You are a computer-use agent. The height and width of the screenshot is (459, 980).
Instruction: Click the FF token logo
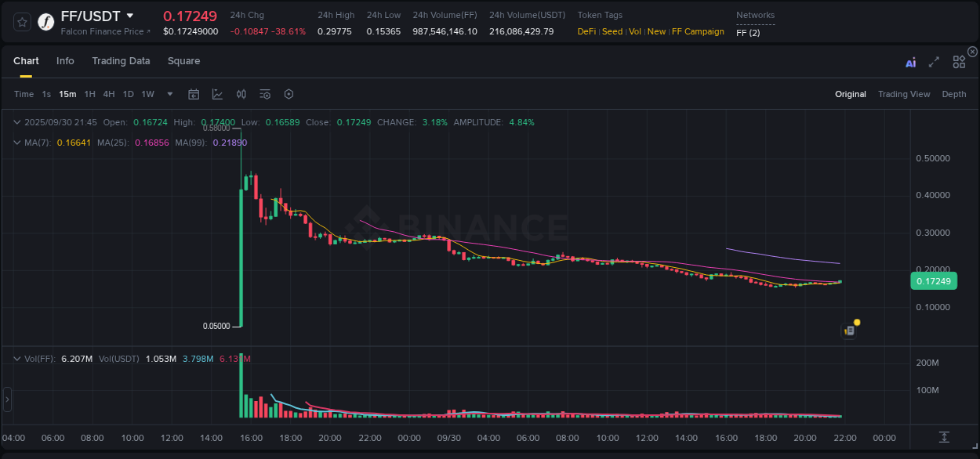(45, 21)
